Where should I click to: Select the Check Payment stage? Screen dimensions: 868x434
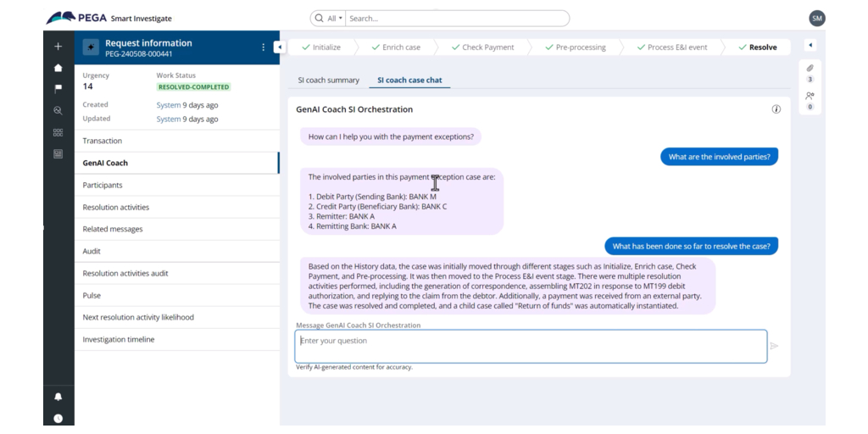[x=482, y=47]
